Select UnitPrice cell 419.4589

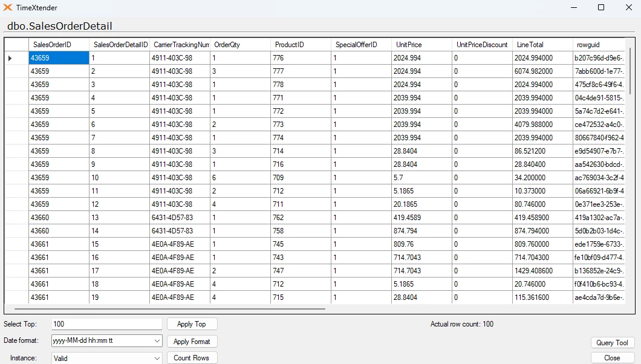(422, 217)
